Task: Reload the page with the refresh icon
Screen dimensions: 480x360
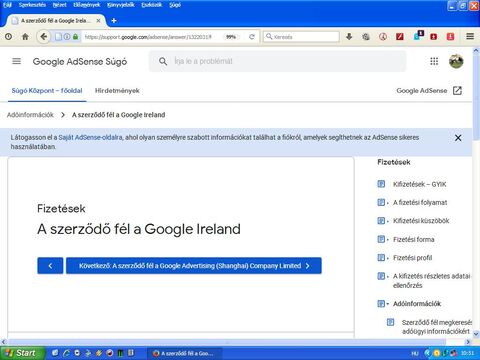Action: (x=252, y=37)
